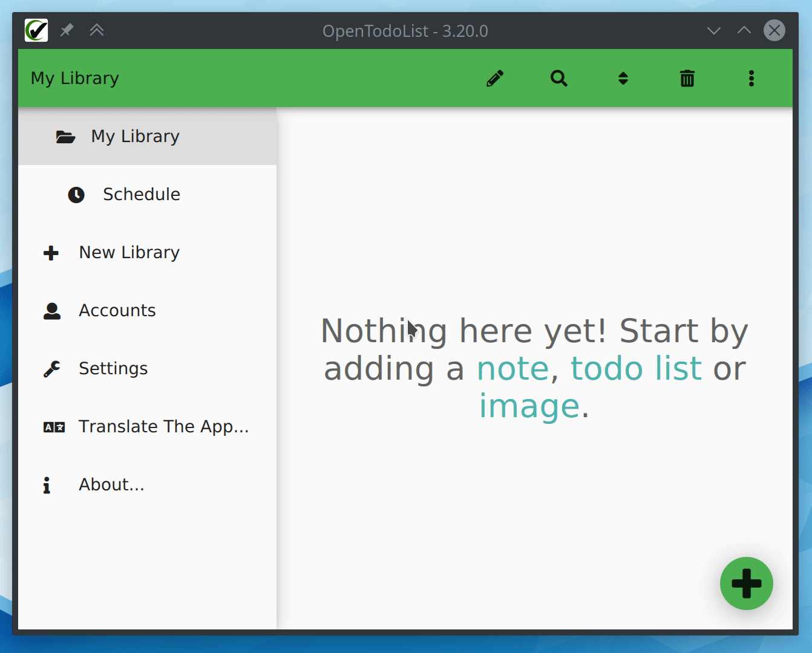Create a New Library from sidebar
The width and height of the screenshot is (812, 653).
click(147, 253)
